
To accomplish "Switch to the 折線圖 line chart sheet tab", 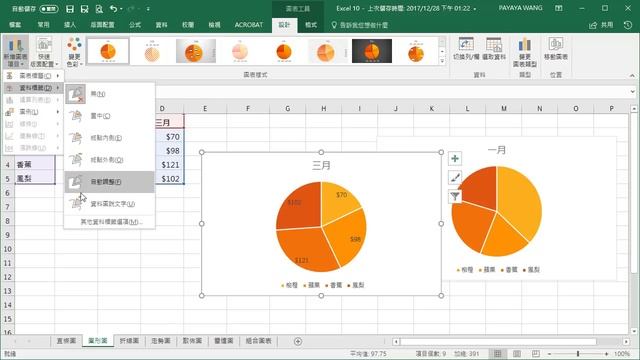I will [x=129, y=341].
